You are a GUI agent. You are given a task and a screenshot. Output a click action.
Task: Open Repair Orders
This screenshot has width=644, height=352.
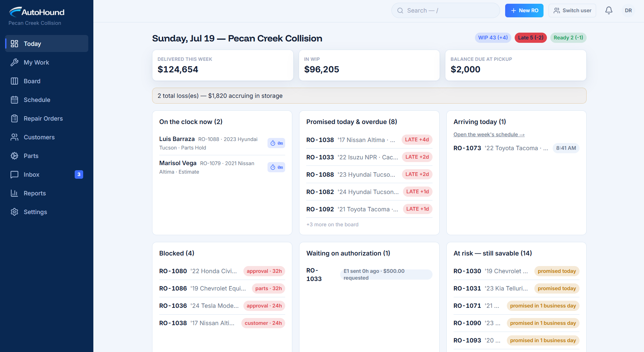[x=47, y=118]
